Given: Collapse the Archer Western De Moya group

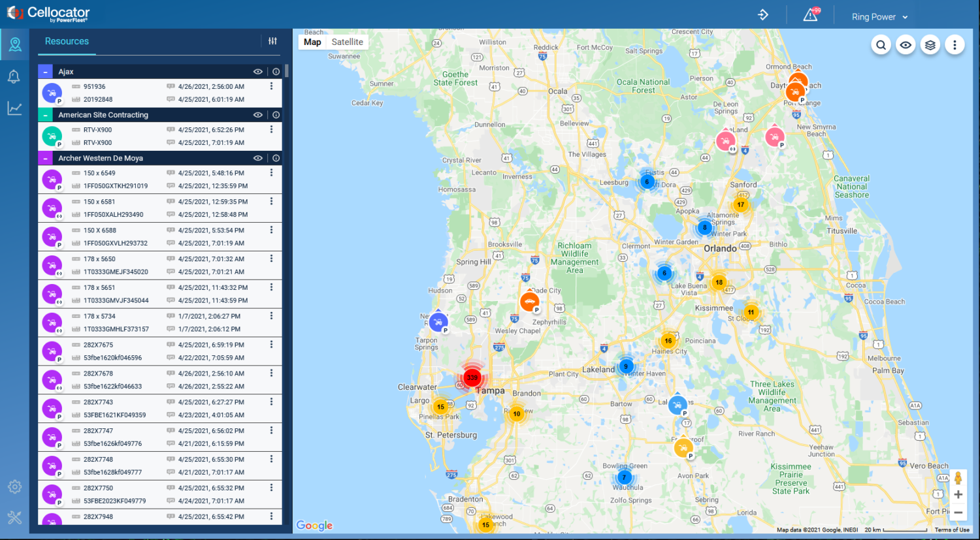Looking at the screenshot, I should pyautogui.click(x=44, y=157).
